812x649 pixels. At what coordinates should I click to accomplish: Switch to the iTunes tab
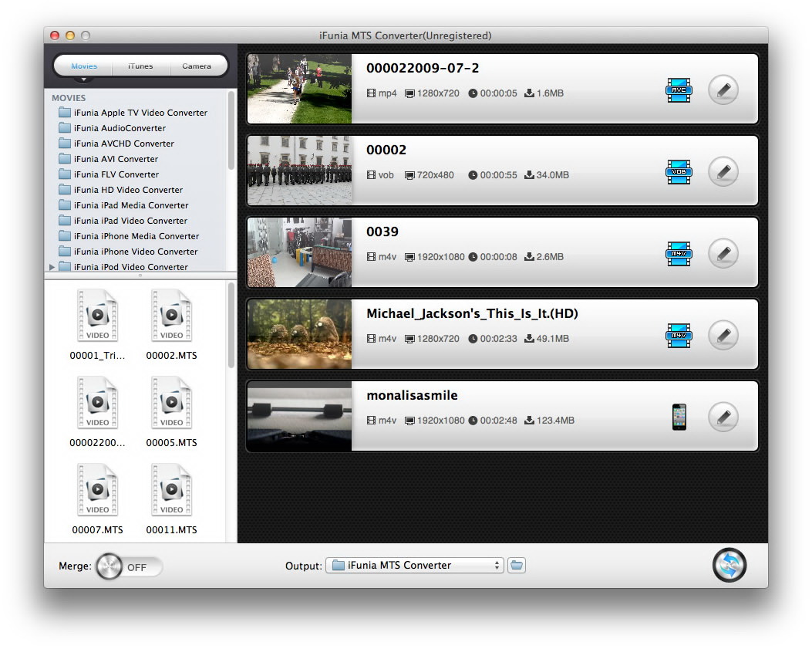point(140,66)
